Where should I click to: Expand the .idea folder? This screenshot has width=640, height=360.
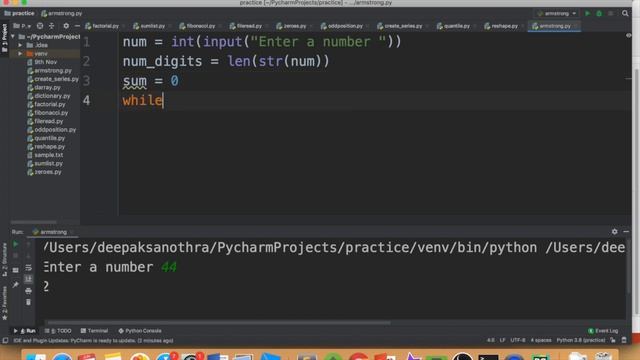20,45
